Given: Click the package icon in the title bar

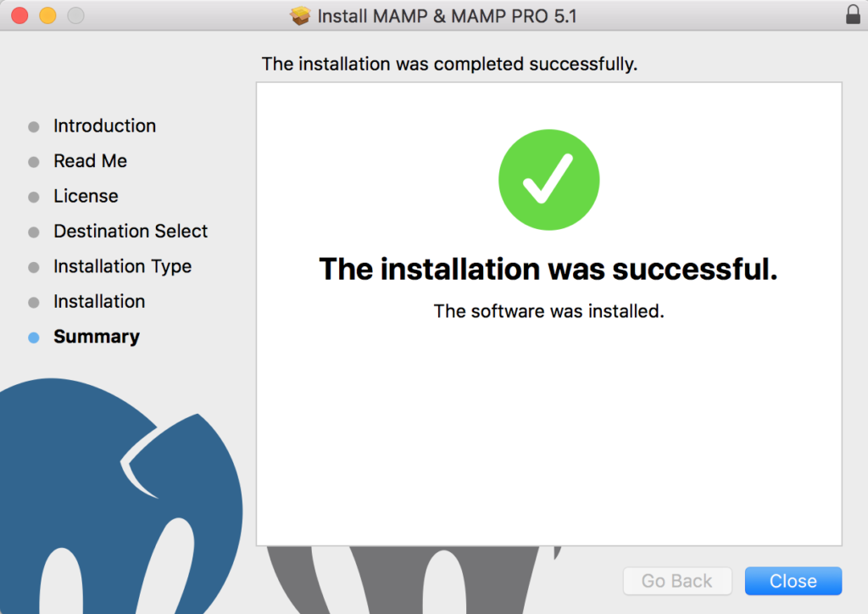Looking at the screenshot, I should [301, 16].
